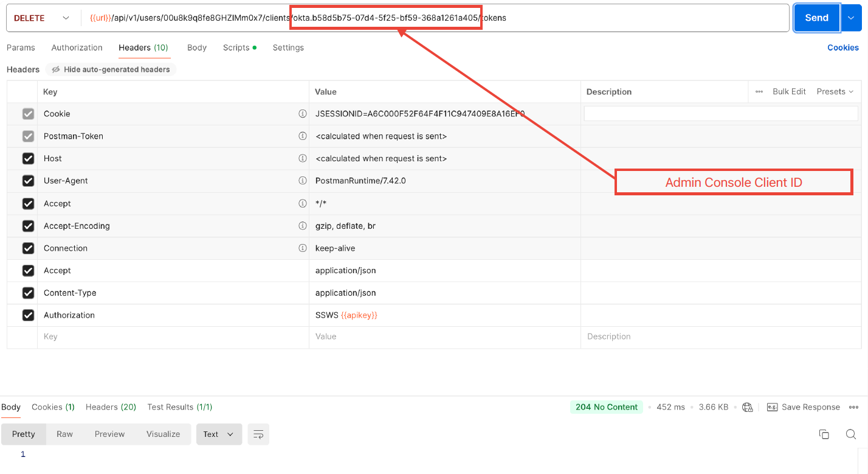Switch to the request Body tab
868x474 pixels.
click(x=197, y=47)
